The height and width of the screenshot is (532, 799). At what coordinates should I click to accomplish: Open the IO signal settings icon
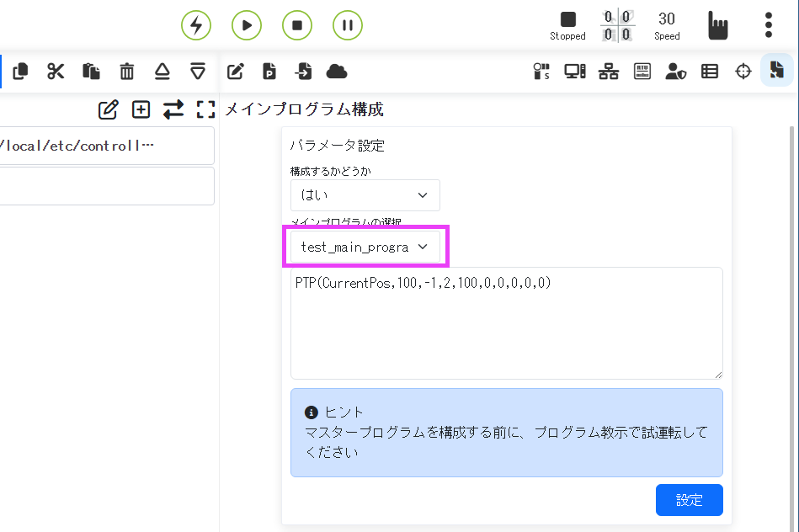click(541, 72)
